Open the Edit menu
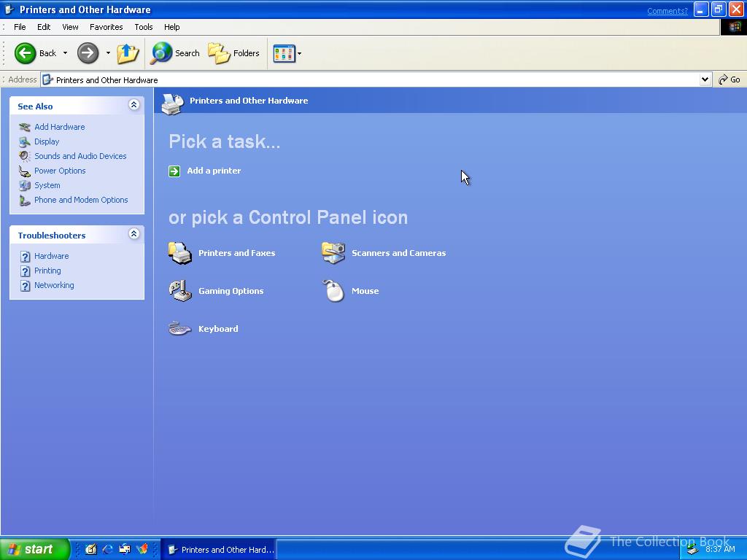The image size is (747, 560). [x=44, y=27]
